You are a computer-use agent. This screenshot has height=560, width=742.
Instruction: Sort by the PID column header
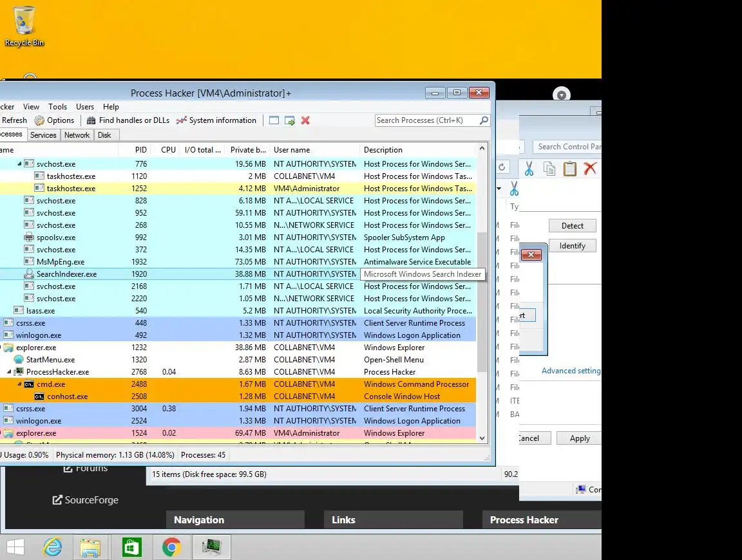(134, 150)
